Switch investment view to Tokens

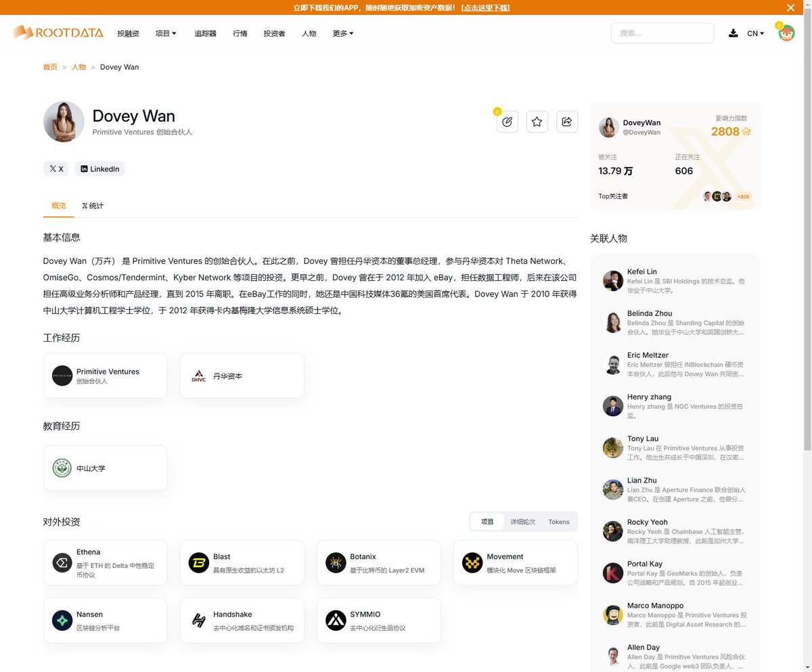[x=558, y=522]
